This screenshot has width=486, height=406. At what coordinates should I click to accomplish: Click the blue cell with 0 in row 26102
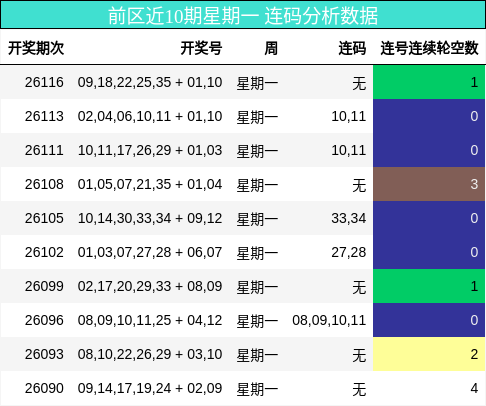pos(429,252)
